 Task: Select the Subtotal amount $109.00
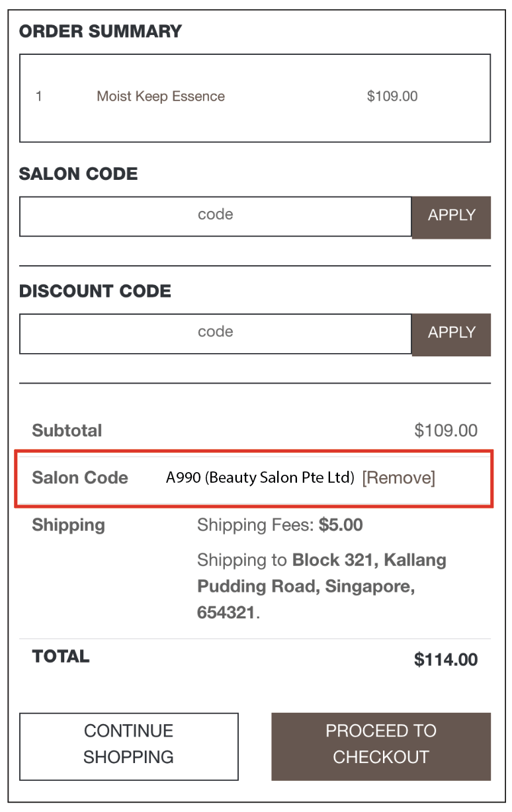click(445, 430)
